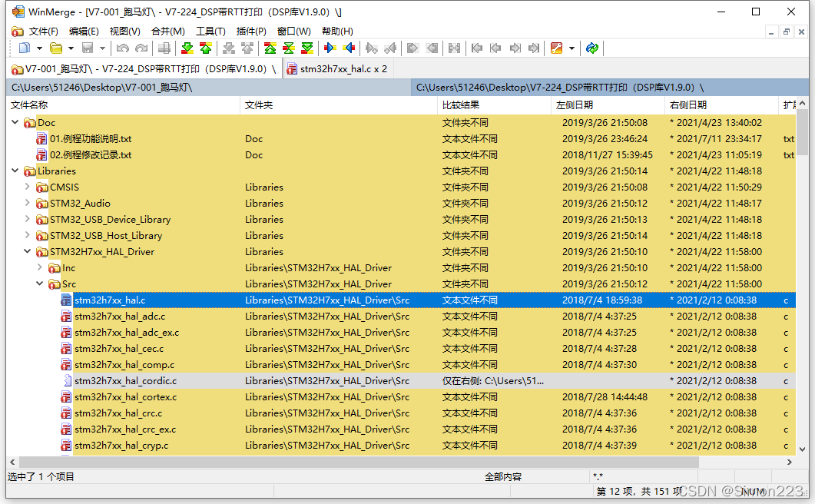
Task: Expand the STM32_USB_Device_Library folder
Action: pyautogui.click(x=28, y=219)
